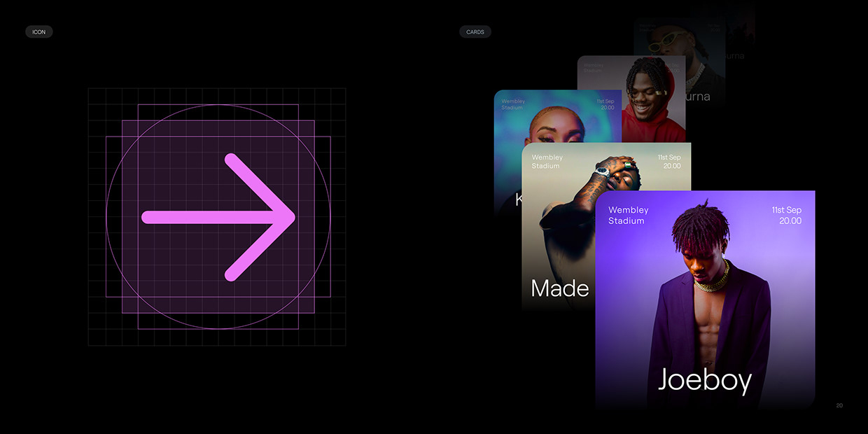
Task: Click the Joeboy name title text
Action: (704, 380)
